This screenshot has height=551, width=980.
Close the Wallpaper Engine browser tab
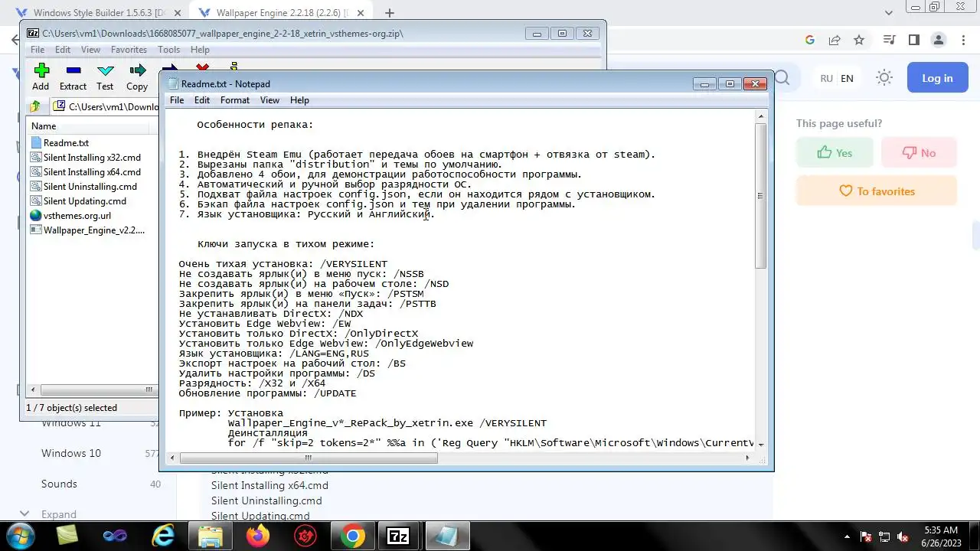click(362, 13)
